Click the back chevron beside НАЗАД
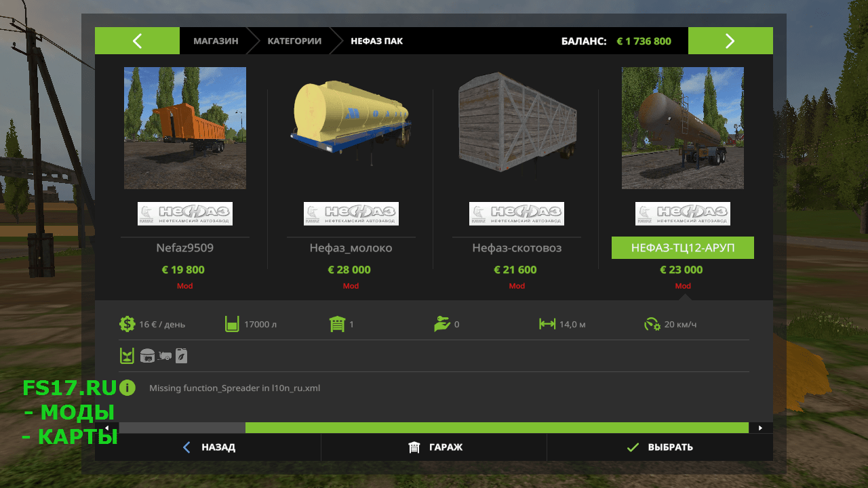This screenshot has height=488, width=868. tap(187, 447)
